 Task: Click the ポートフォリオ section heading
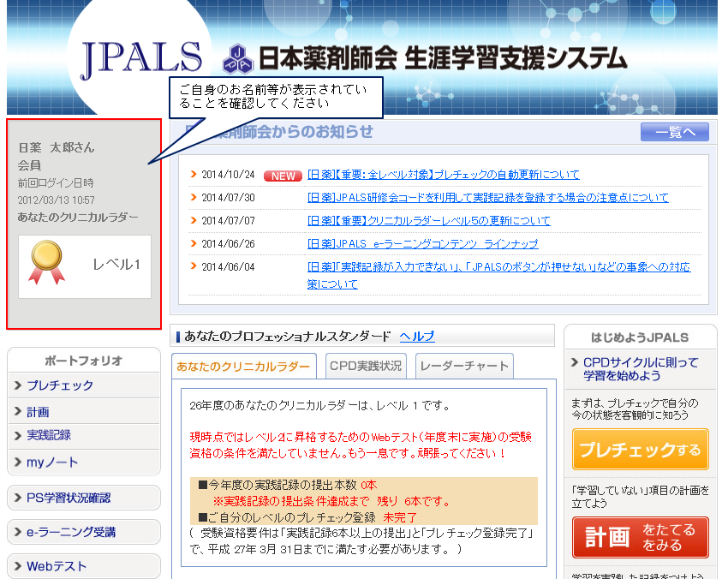(84, 361)
